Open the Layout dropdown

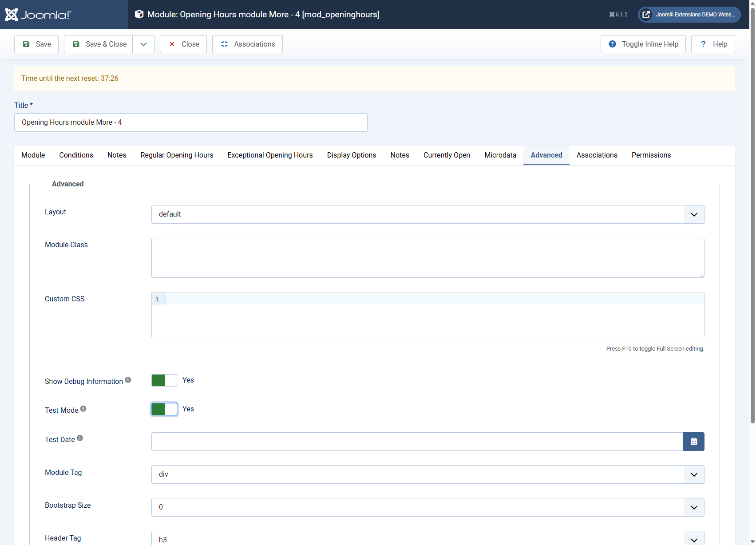[x=427, y=214]
